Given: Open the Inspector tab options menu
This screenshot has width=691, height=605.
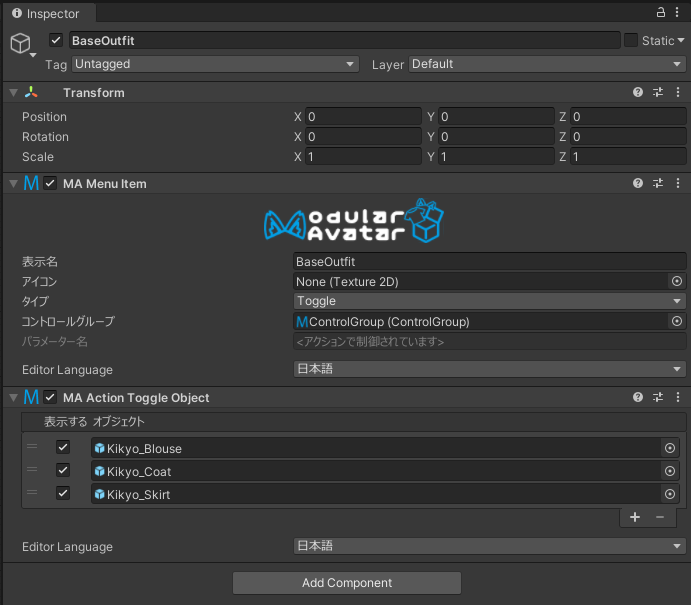Looking at the screenshot, I should coord(677,12).
